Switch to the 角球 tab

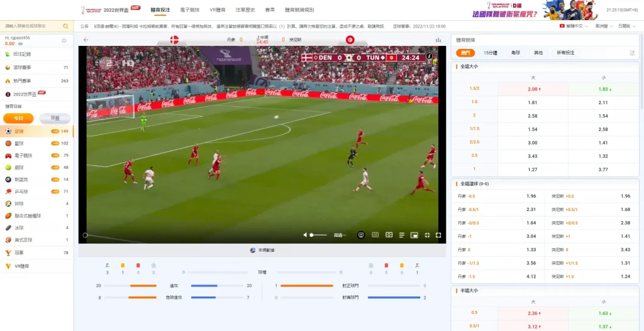point(515,53)
